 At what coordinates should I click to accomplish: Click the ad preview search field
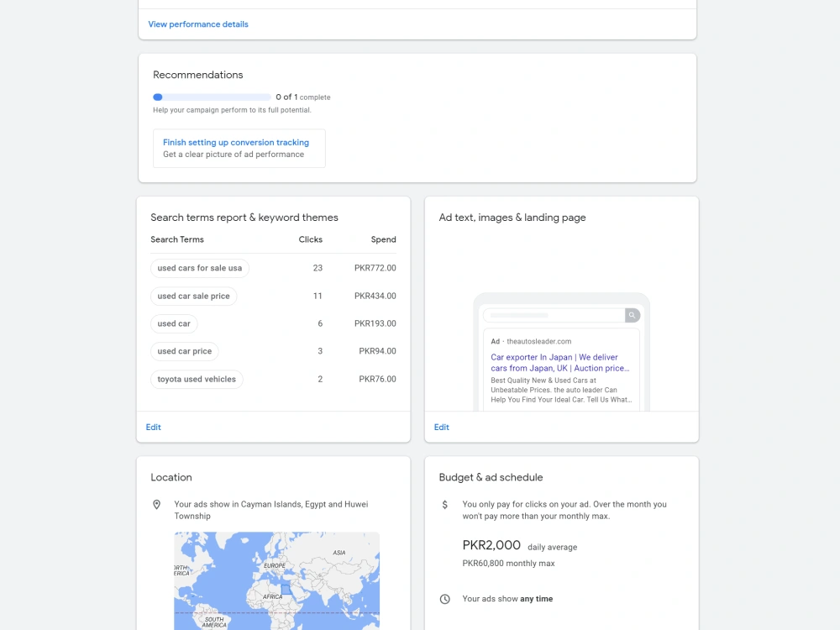tap(554, 315)
